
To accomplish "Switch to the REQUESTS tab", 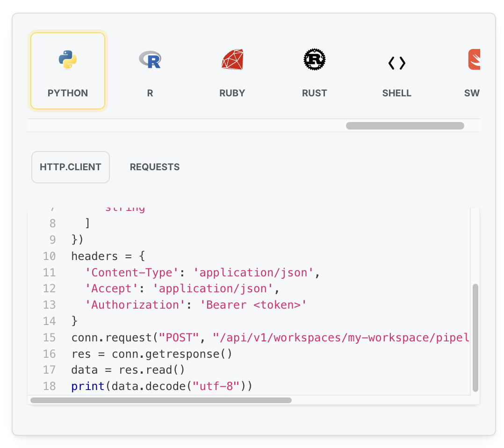I will (155, 167).
